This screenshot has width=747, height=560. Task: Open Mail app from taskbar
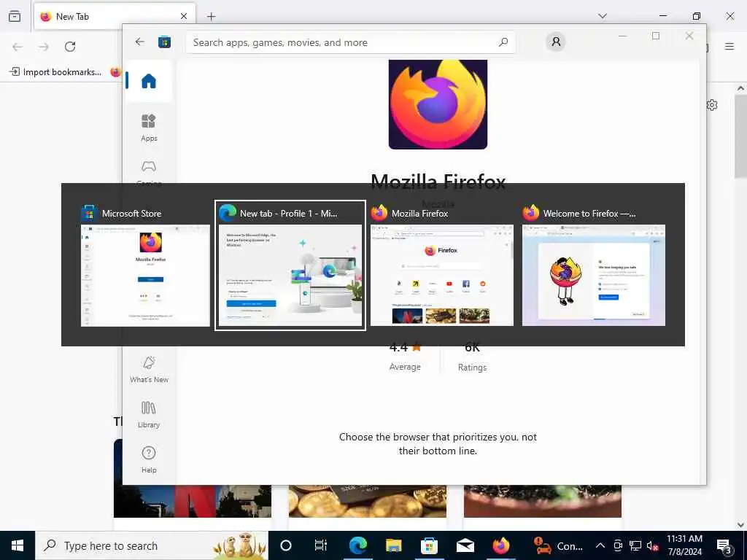click(465, 545)
